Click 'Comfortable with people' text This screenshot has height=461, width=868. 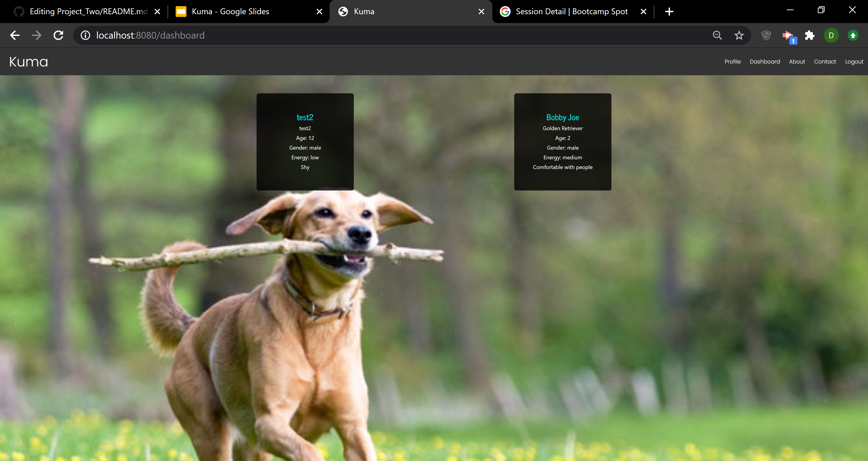[x=563, y=167]
